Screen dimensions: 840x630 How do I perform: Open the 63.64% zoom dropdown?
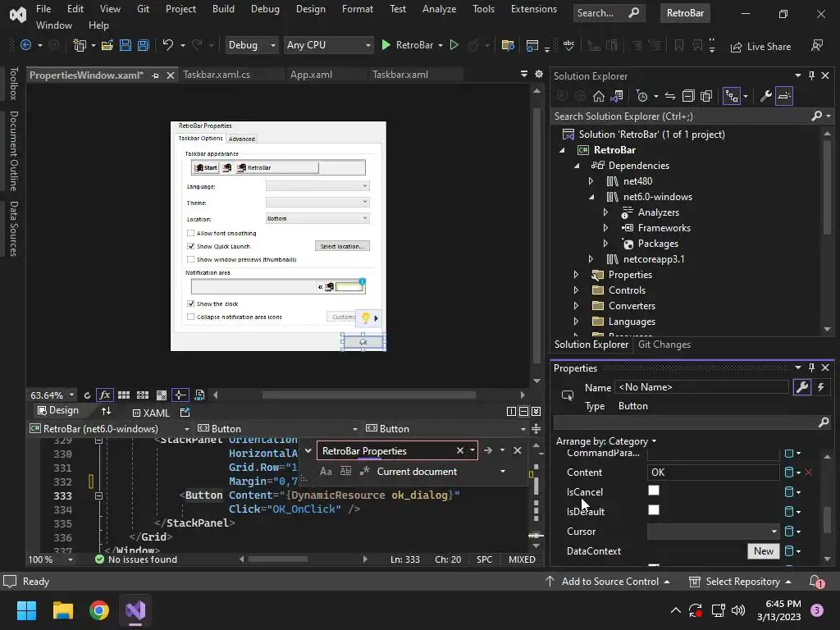pos(71,395)
